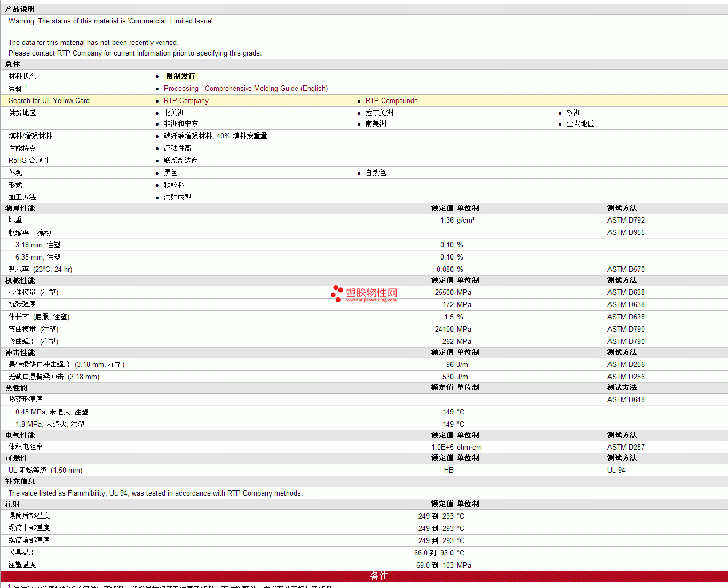The width and height of the screenshot is (728, 588).
Task: Open the RTP Compounds link
Action: pyautogui.click(x=391, y=101)
